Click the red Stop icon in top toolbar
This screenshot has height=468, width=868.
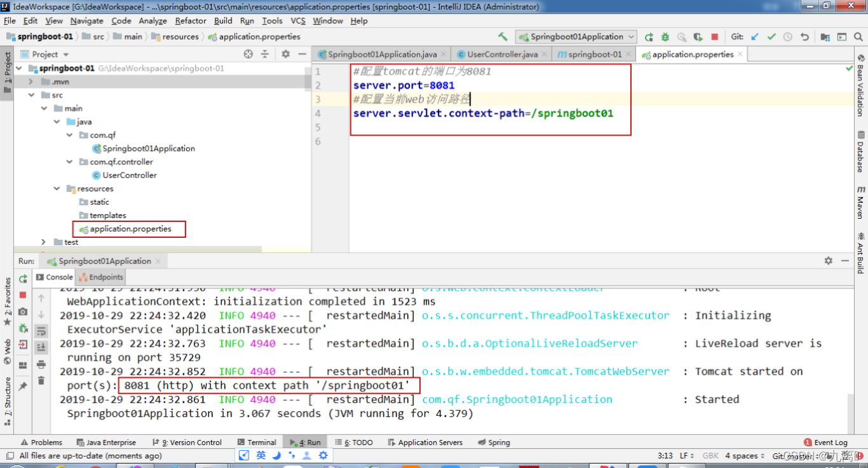coord(715,37)
